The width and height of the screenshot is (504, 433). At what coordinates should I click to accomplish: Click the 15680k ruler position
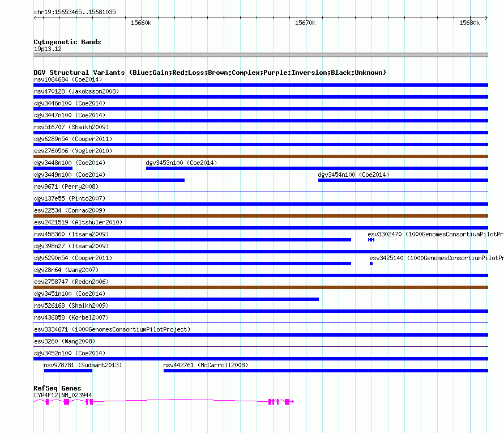click(469, 23)
